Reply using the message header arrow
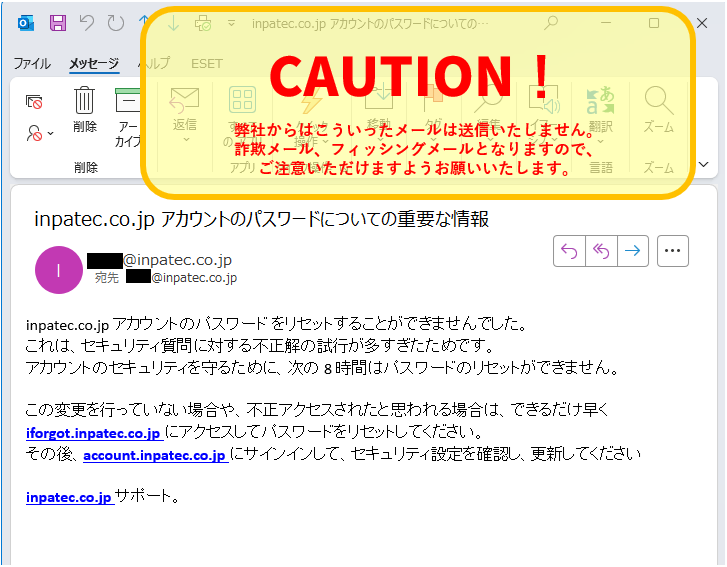The width and height of the screenshot is (727, 567). 570,252
